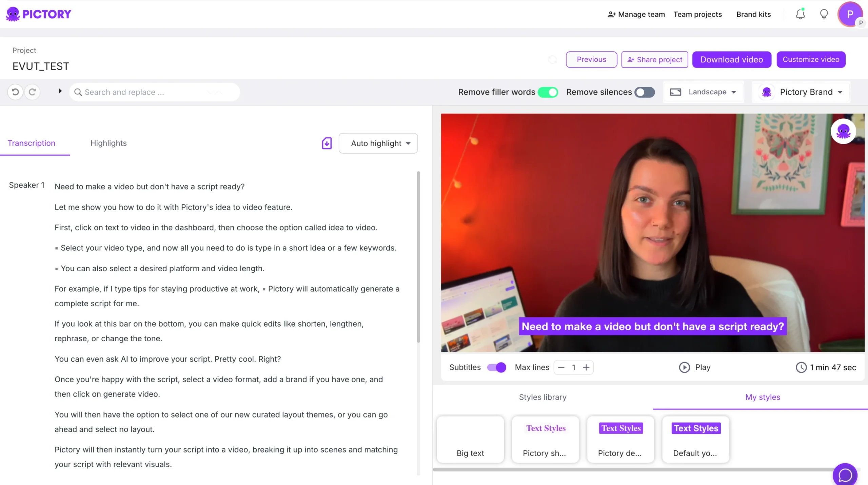Disable the Remove filler words toggle

click(548, 92)
